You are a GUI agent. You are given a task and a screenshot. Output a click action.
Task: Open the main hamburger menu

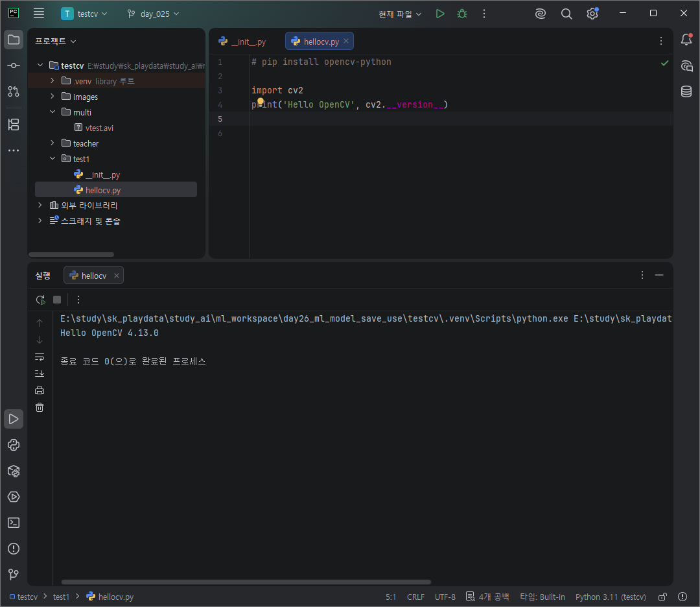pyautogui.click(x=39, y=14)
